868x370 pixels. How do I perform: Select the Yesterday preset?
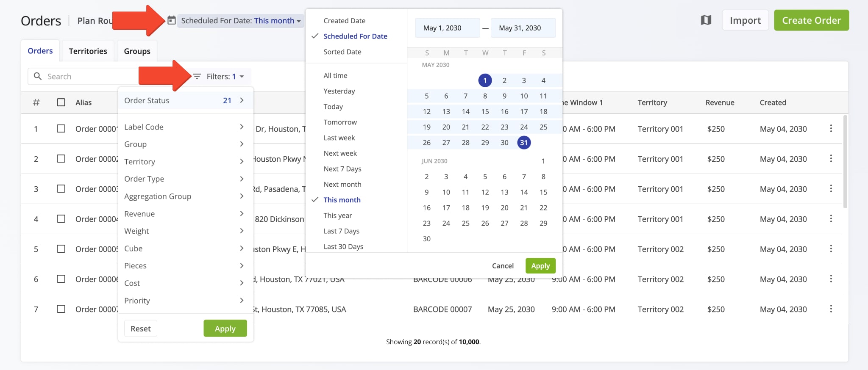point(339,91)
